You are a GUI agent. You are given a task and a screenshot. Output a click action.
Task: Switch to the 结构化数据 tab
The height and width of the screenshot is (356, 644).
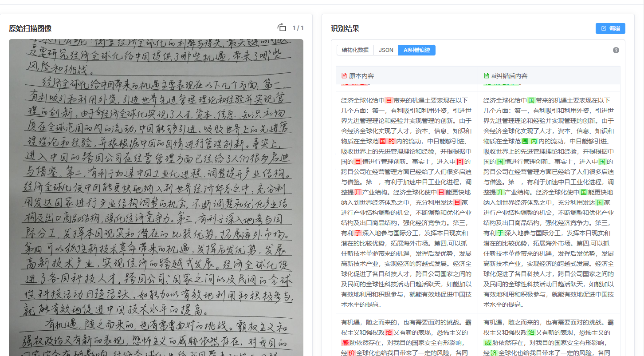click(355, 50)
